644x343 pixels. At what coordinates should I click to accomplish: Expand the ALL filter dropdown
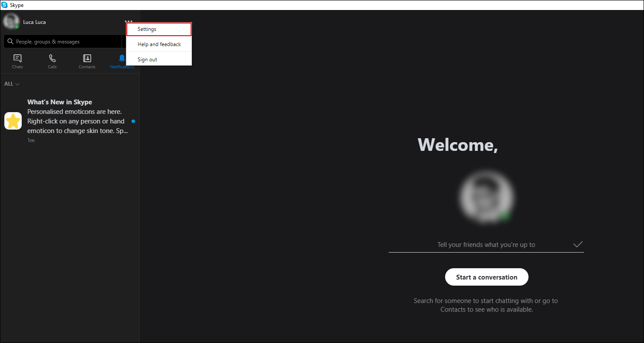(x=12, y=84)
